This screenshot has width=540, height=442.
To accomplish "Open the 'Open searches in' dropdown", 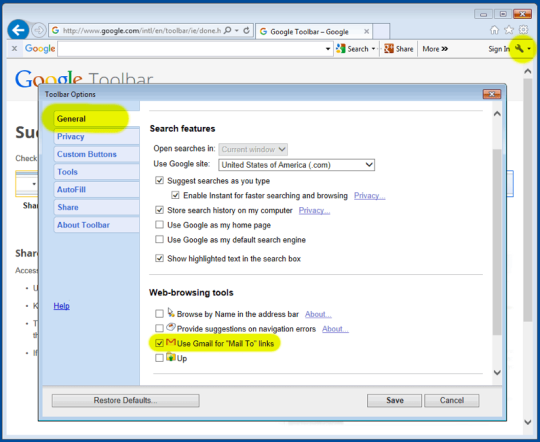I will point(253,149).
